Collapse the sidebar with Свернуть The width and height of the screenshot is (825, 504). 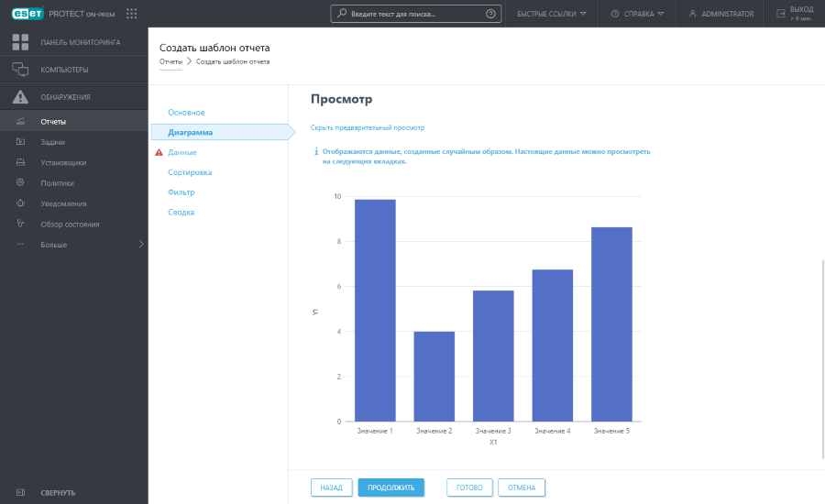(x=57, y=492)
